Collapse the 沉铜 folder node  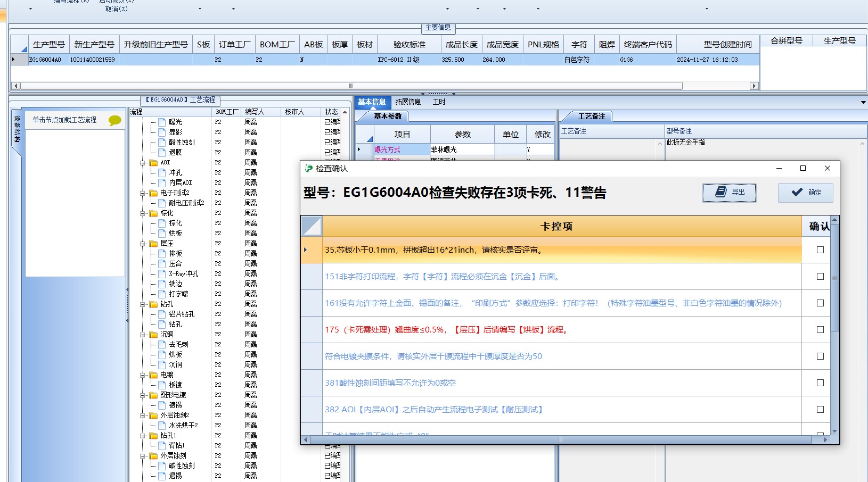pos(143,335)
